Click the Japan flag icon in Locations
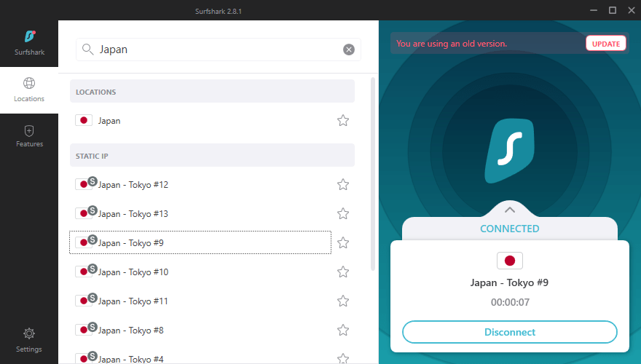Image resolution: width=641 pixels, height=364 pixels. (83, 121)
